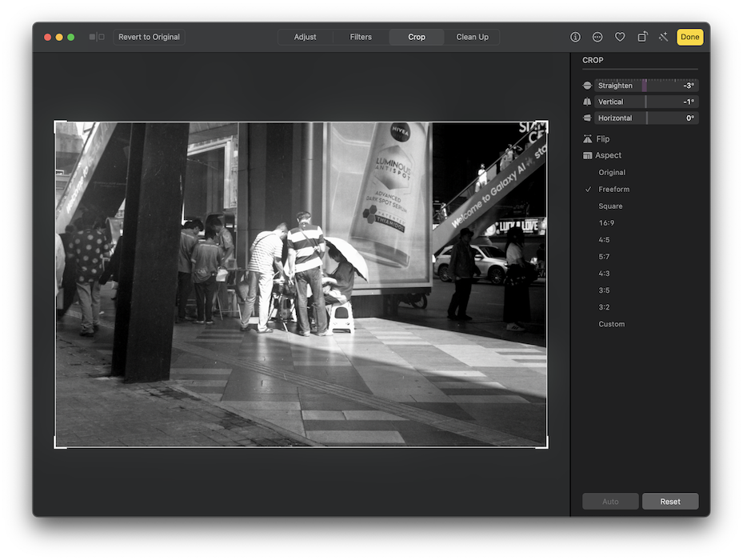Click the black-and-white street photo
Image resolution: width=743 pixels, height=560 pixels.
coord(301,284)
